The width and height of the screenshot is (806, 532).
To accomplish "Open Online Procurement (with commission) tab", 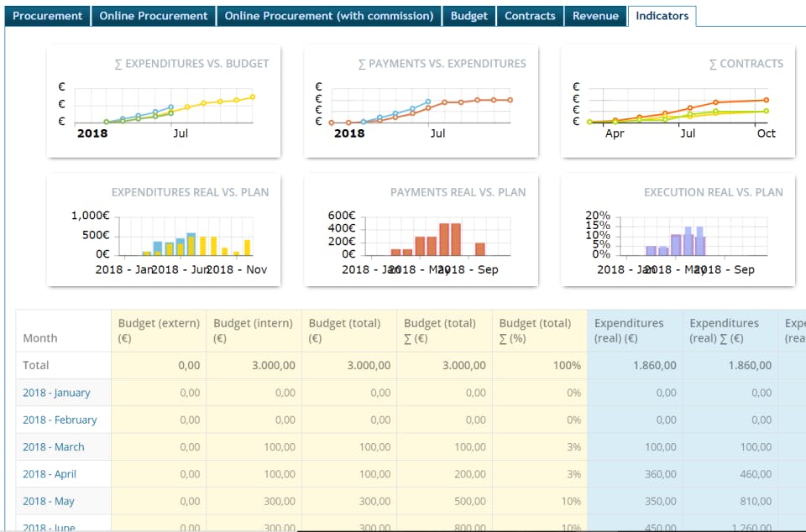I will (329, 16).
